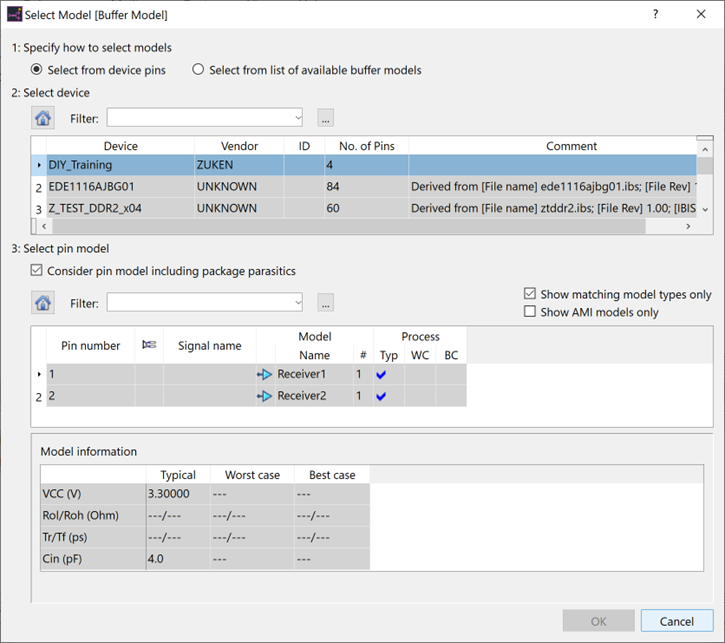Choose 'Select from list of available buffer models'
Image resolution: width=725 pixels, height=643 pixels.
tap(198, 70)
